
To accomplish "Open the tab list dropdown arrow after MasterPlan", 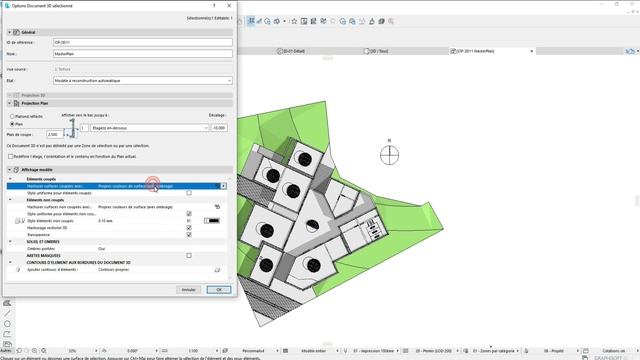I will (531, 51).
